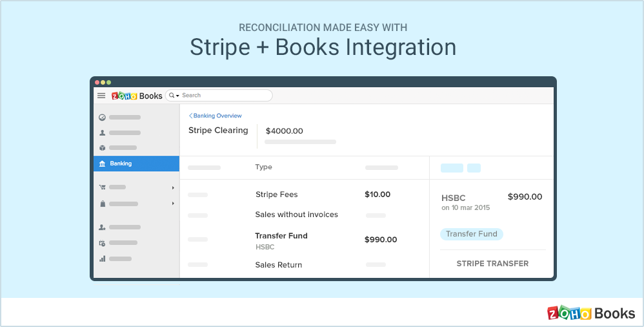Viewport: 644px width, 327px height.
Task: Expand the shopping bag section arrow
Action: [173, 204]
